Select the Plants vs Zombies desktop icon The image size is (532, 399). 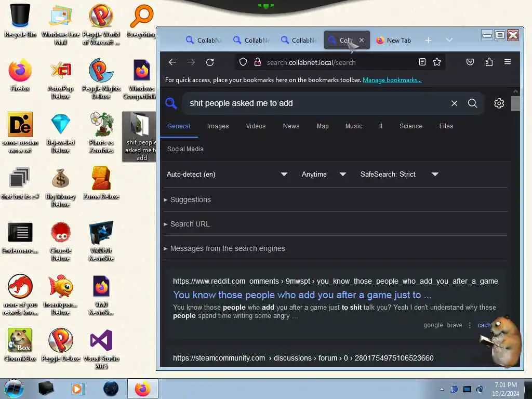(101, 132)
